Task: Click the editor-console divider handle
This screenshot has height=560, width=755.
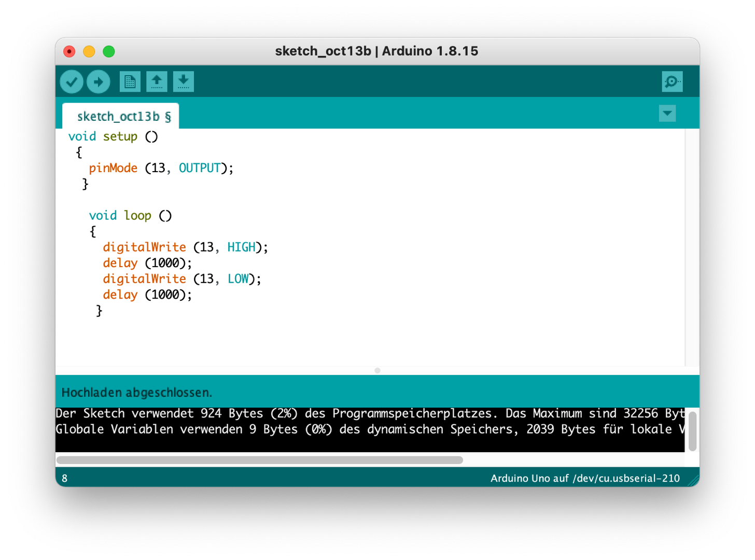Action: pyautogui.click(x=378, y=370)
